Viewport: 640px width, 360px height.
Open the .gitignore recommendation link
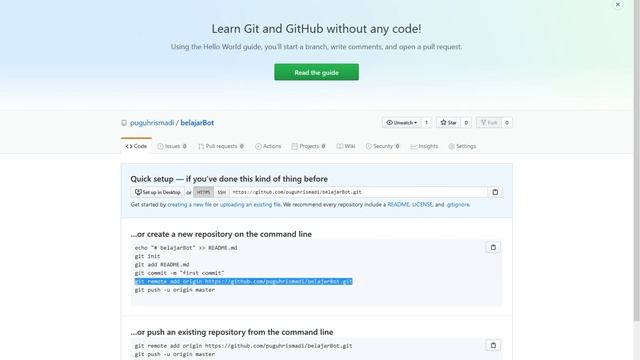point(458,204)
